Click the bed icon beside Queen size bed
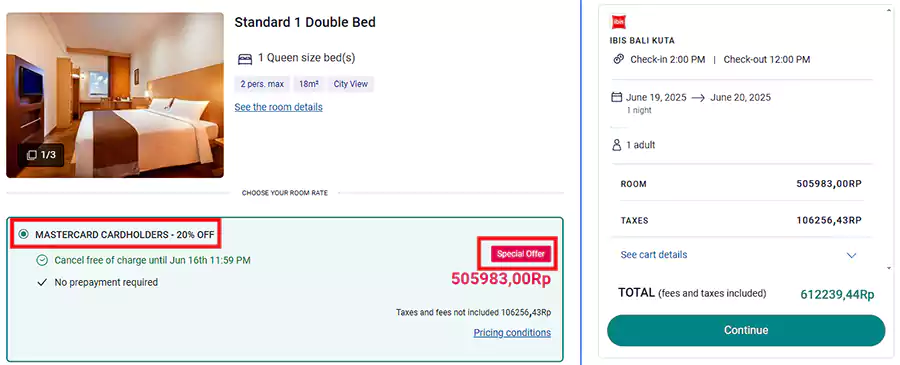This screenshot has height=365, width=900. pos(245,58)
